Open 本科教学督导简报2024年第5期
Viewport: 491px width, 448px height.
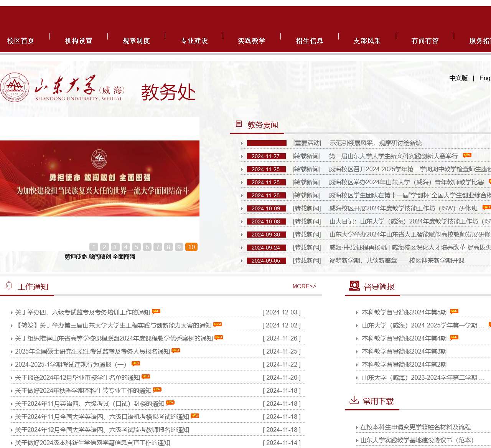point(404,312)
